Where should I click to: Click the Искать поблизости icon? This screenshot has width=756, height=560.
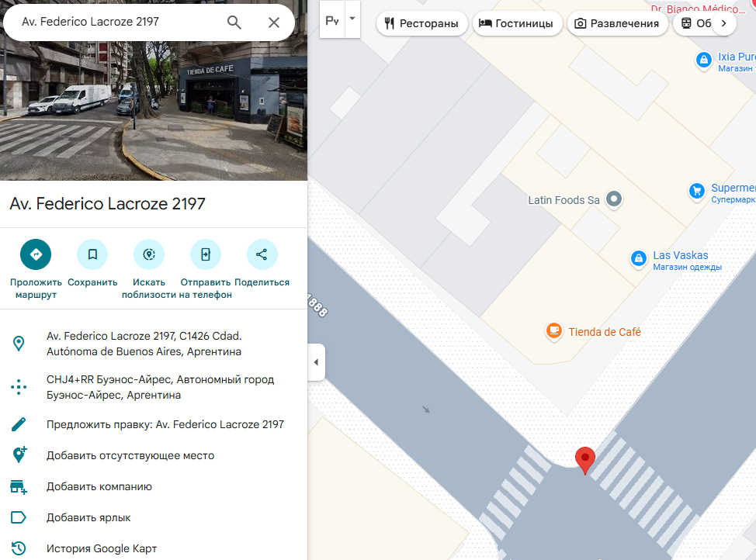149,254
